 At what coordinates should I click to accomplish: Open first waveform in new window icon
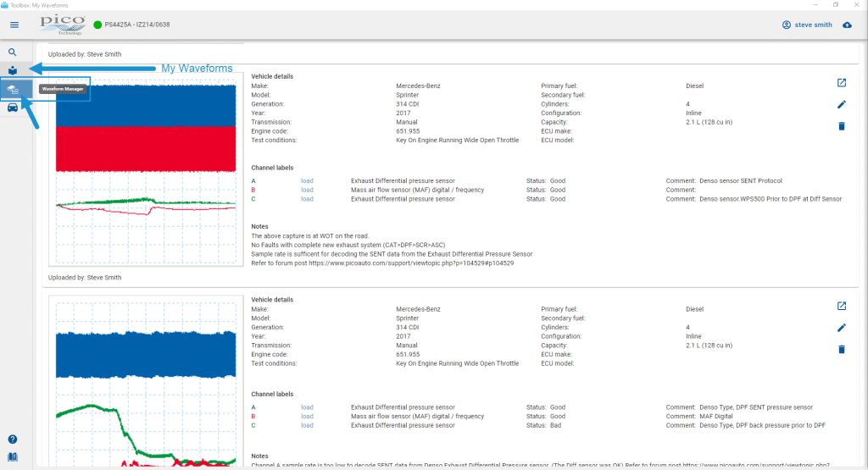point(842,83)
